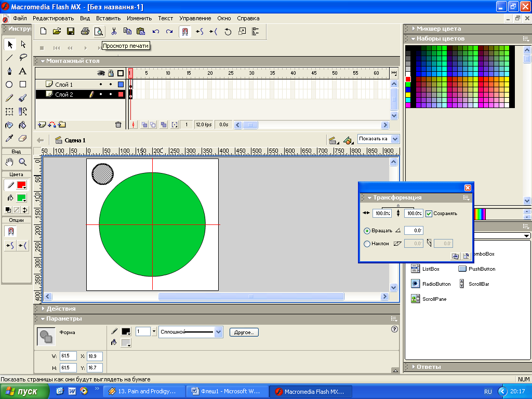The image size is (532, 399).
Task: Add a new layer in timeline
Action: [x=42, y=125]
